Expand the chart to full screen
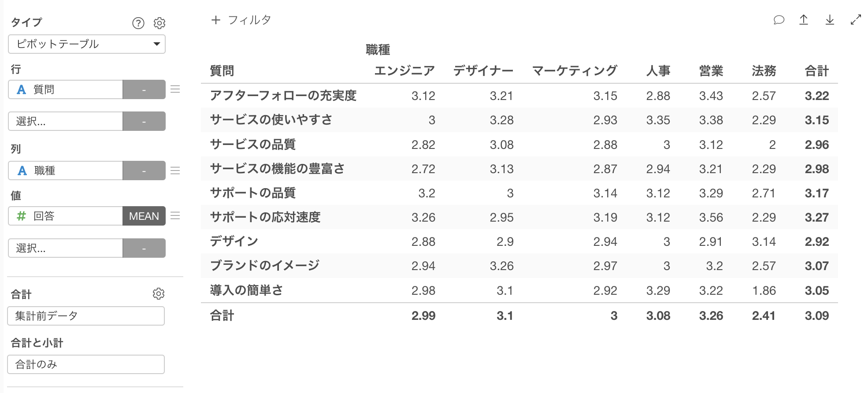 (x=856, y=20)
